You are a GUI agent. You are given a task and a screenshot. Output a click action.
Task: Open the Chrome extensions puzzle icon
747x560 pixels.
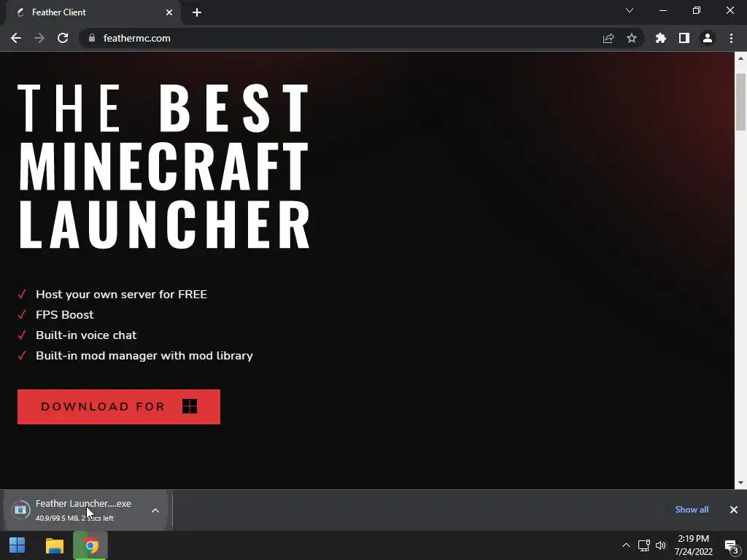click(661, 38)
